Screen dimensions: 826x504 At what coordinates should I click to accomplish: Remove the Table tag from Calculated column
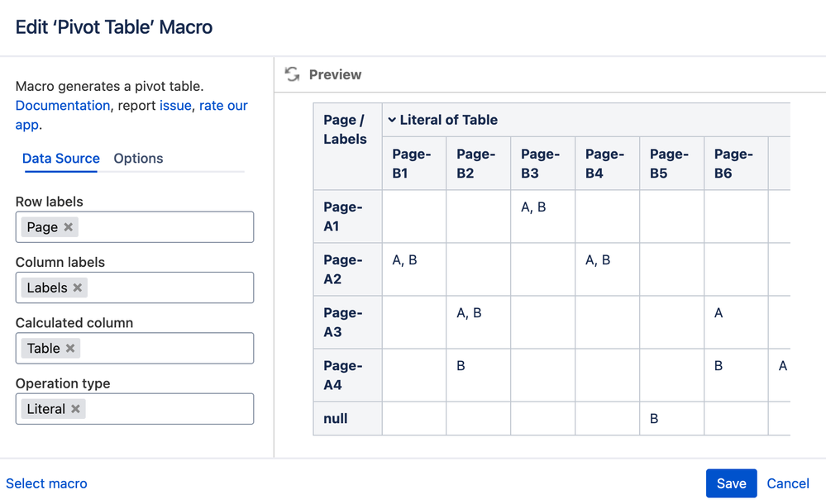[70, 349]
